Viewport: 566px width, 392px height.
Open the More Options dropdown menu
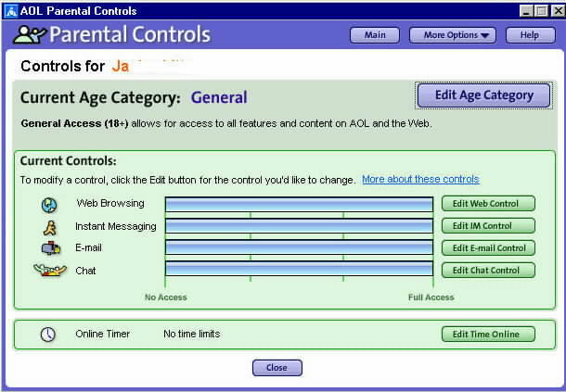[452, 35]
